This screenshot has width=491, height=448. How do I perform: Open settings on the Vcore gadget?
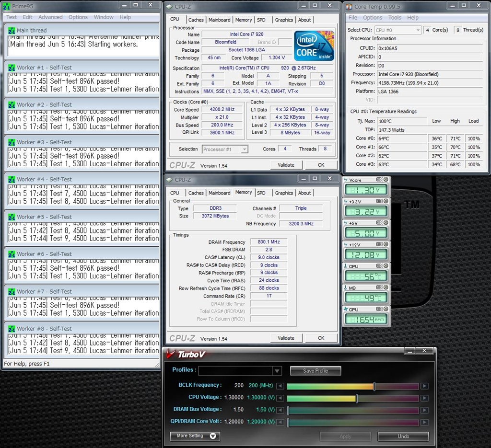tap(379, 180)
